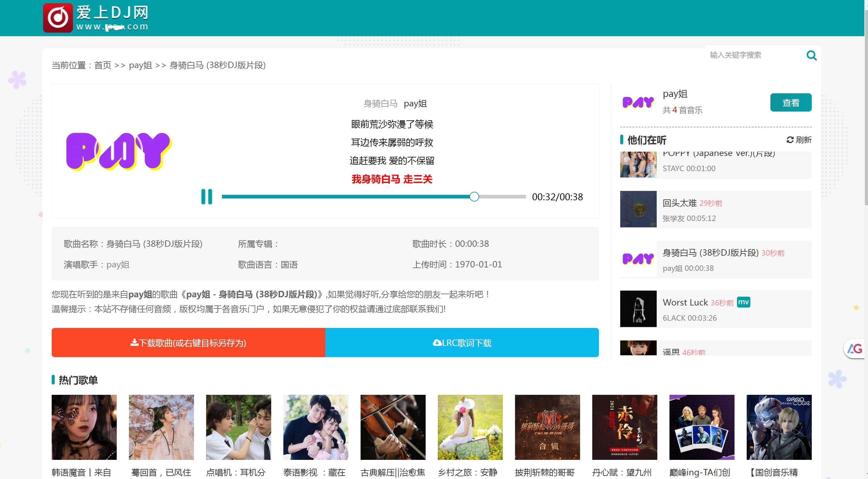The image size is (868, 479).
Task: Click 歌曲语言：国语 text
Action: [268, 265]
